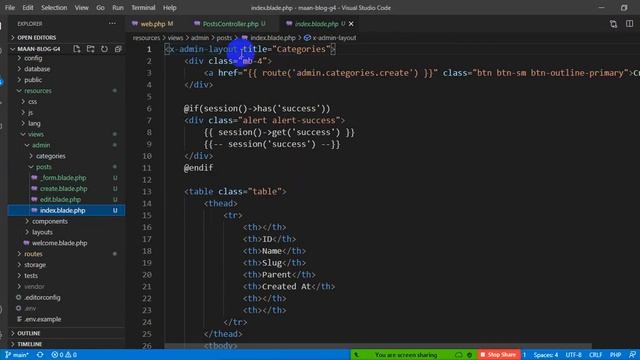The width and height of the screenshot is (640, 360).
Task: Click line number 13 in gutter
Action: [147, 191]
